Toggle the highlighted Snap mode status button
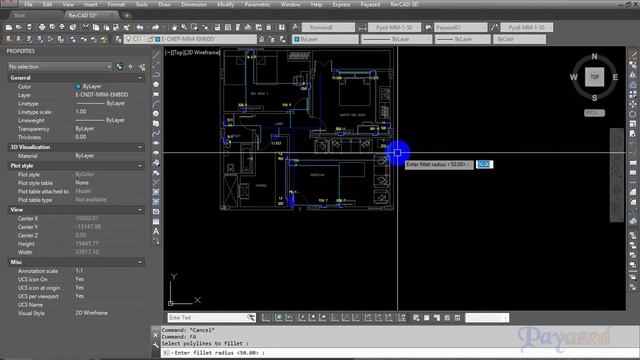Screen dimensions: 640x360 [x=279, y=318]
